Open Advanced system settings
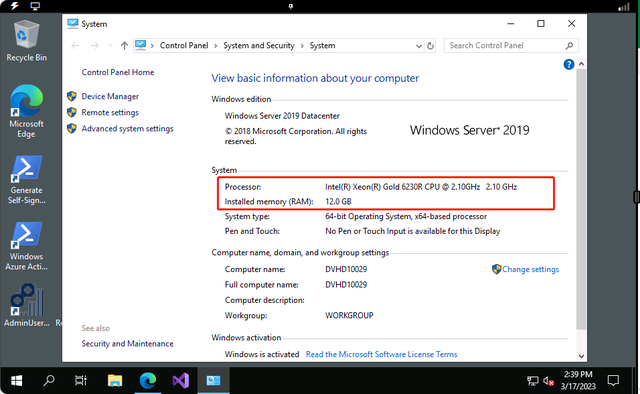 coord(127,129)
